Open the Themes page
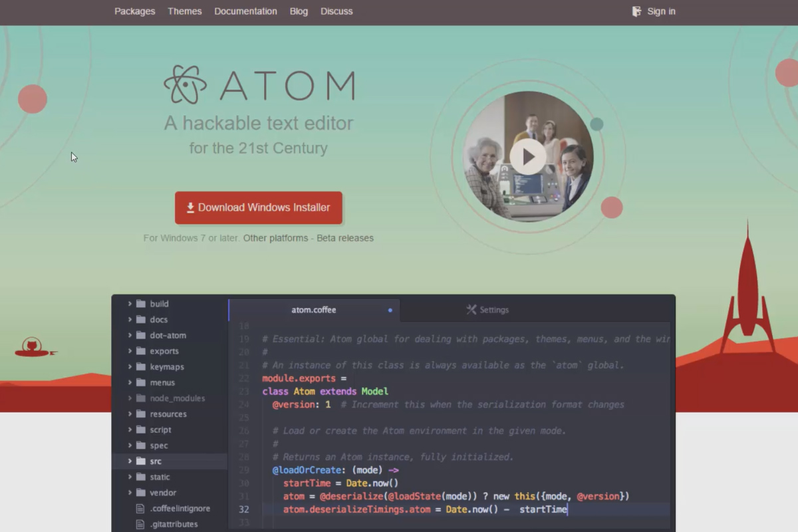 (x=184, y=11)
